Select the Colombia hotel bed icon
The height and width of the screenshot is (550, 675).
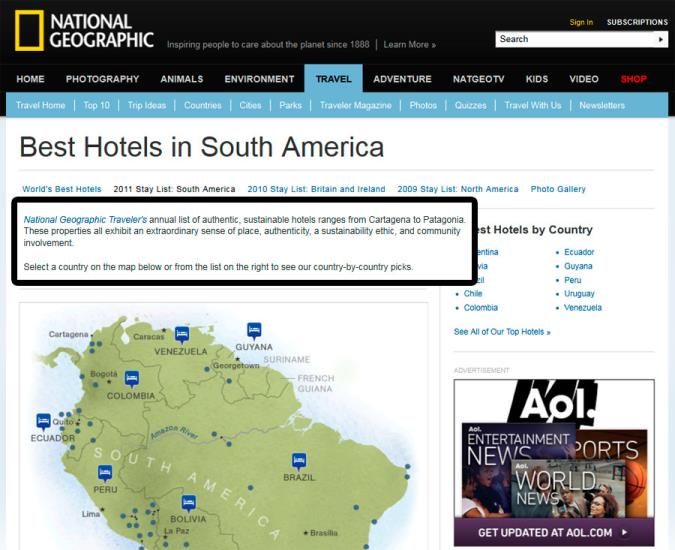(131, 378)
